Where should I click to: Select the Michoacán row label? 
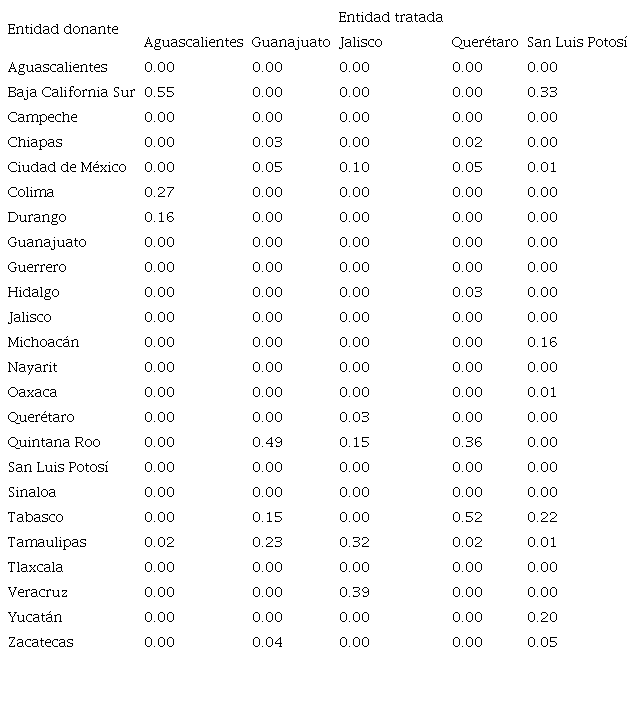[x=44, y=343]
